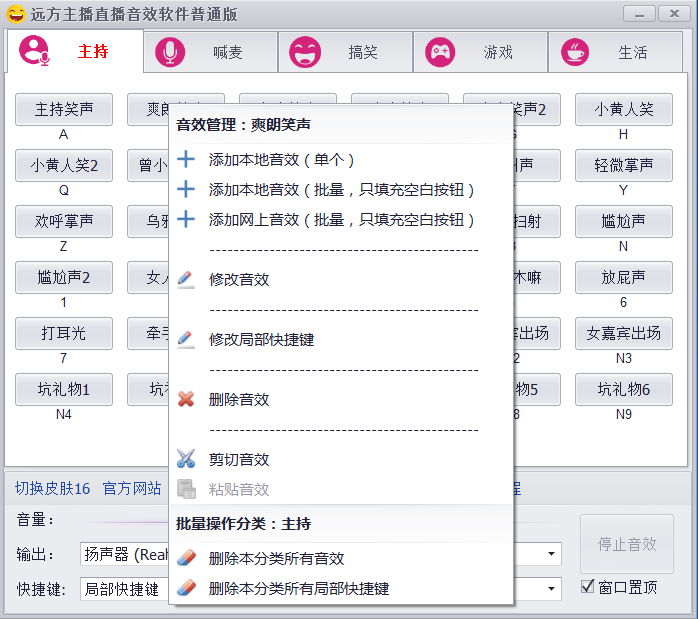Viewport: 698px width, 619px height.
Task: Toggle the 窗口置顶 checkbox
Action: tap(588, 587)
